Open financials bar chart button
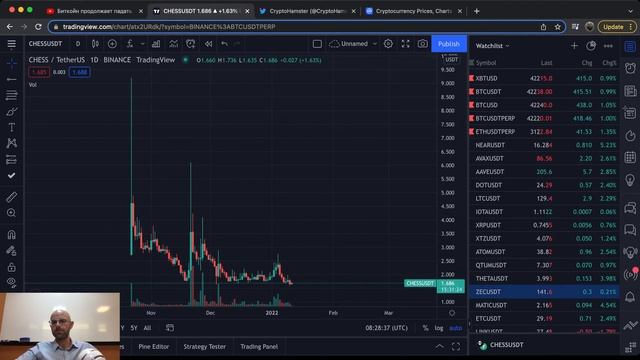 pyautogui.click(x=156, y=44)
